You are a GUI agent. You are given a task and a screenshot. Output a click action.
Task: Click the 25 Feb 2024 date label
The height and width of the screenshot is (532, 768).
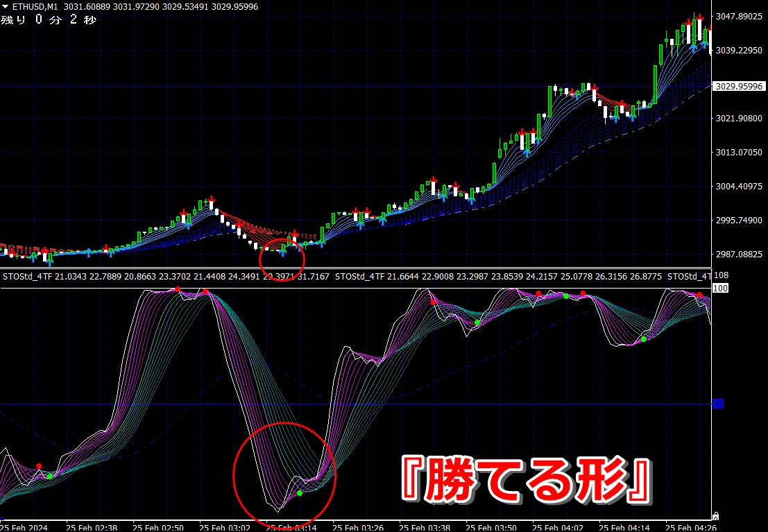click(25, 526)
